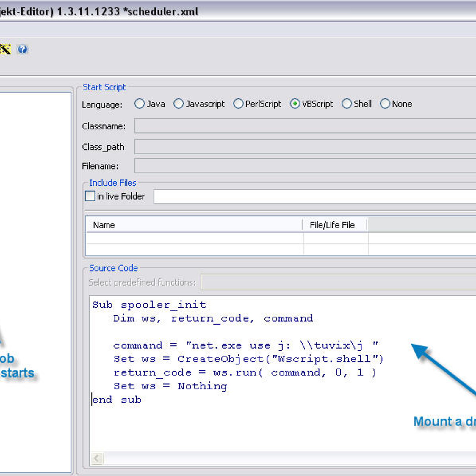The image size is (476, 476).
Task: Set the language to None
Action: click(x=385, y=104)
